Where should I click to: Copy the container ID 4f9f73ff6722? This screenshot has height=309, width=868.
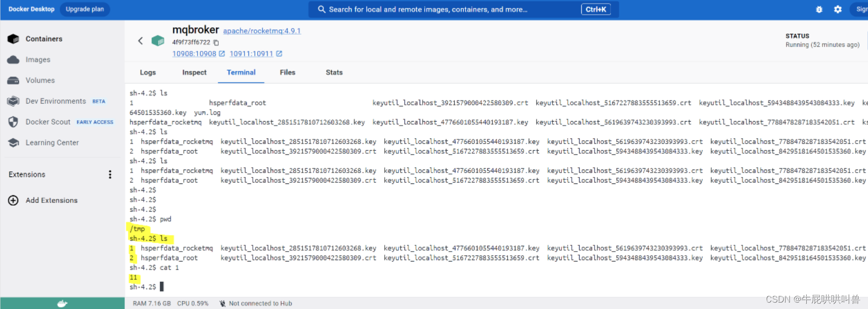tap(216, 43)
